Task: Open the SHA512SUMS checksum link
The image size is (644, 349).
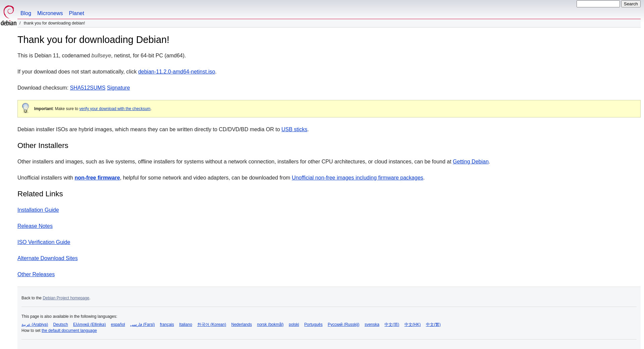Action: click(x=88, y=88)
